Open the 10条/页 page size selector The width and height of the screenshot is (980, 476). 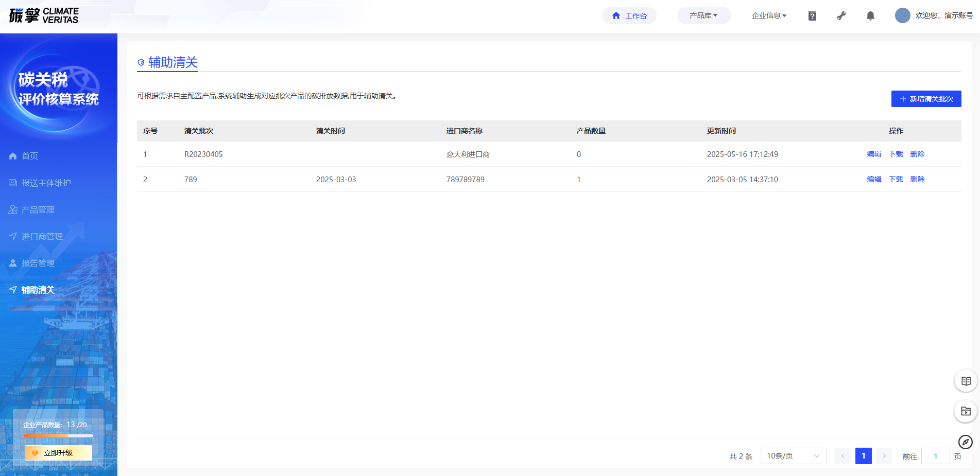pos(793,456)
